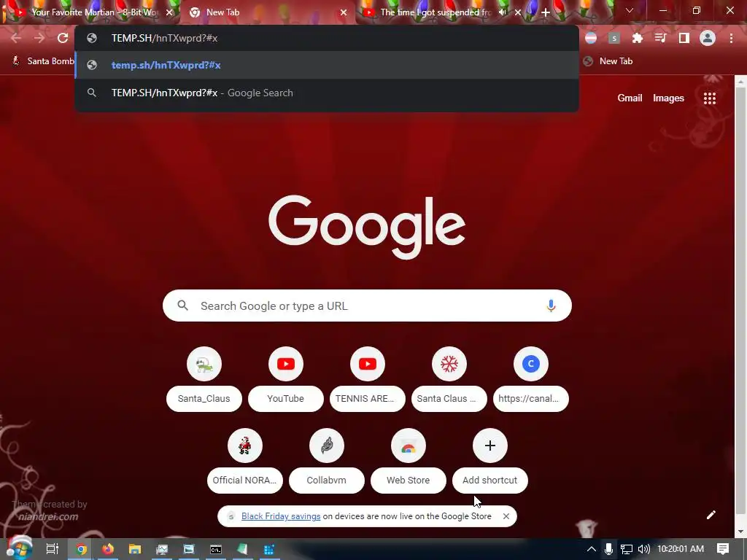
Task: Open the Extensions puzzle-piece menu
Action: tap(637, 38)
